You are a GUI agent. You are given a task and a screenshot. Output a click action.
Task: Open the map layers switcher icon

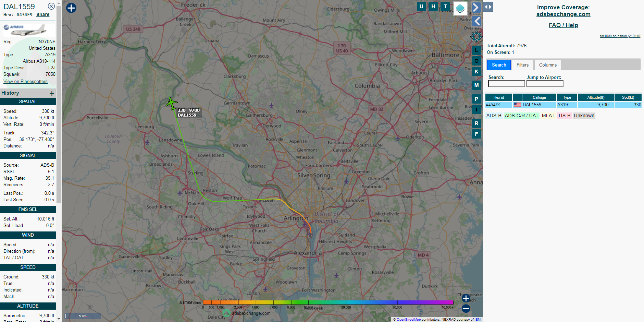(460, 8)
